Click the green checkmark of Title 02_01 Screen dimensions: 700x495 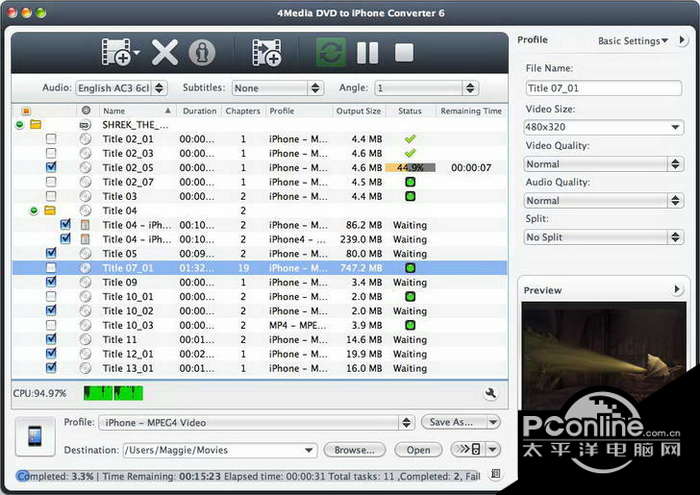pyautogui.click(x=410, y=139)
